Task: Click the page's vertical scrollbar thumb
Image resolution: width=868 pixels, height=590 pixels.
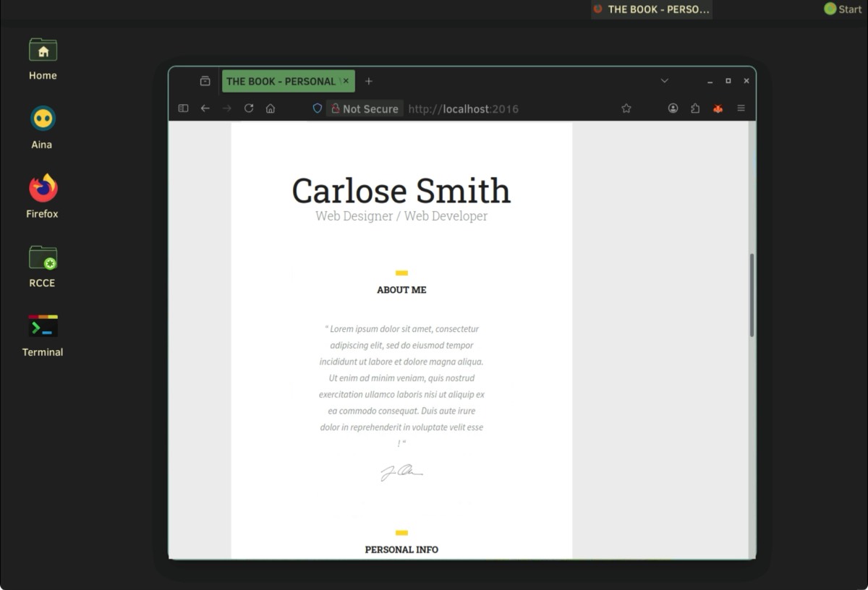Action: 752,295
